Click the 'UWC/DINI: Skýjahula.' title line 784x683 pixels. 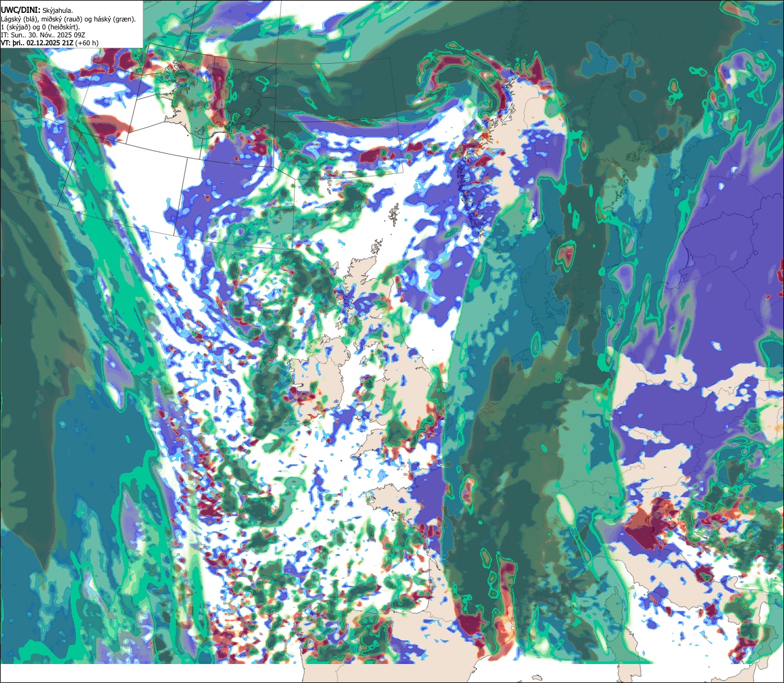(x=37, y=10)
